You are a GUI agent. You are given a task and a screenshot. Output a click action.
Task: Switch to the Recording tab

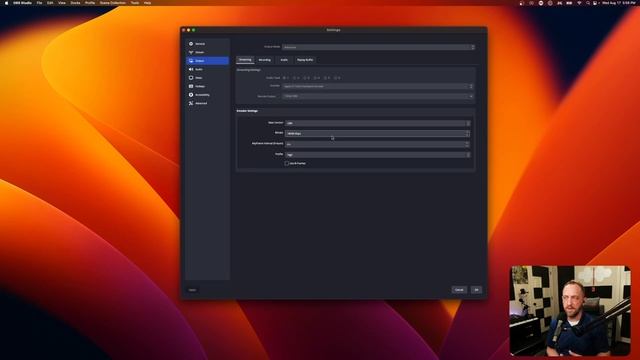pyautogui.click(x=264, y=60)
